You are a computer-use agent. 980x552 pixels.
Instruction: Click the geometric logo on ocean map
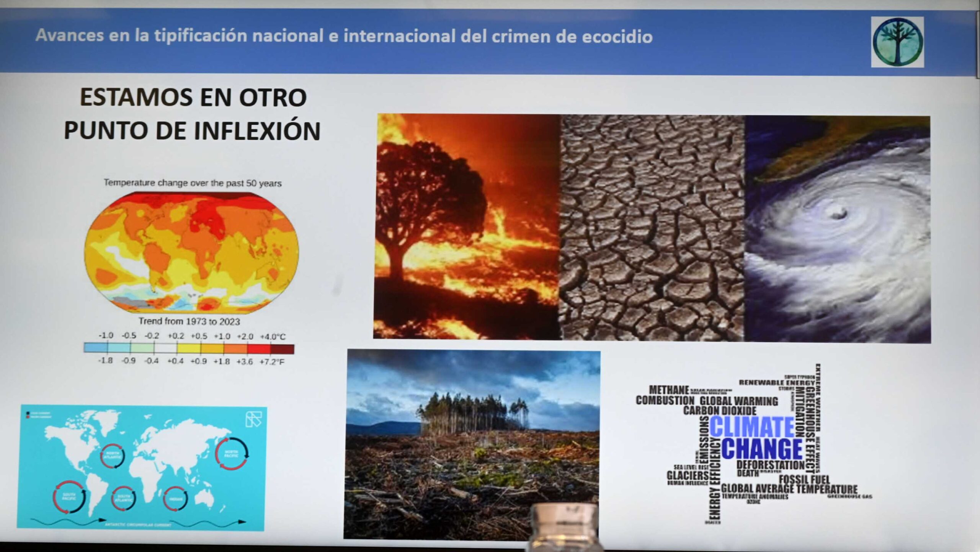pos(253,420)
